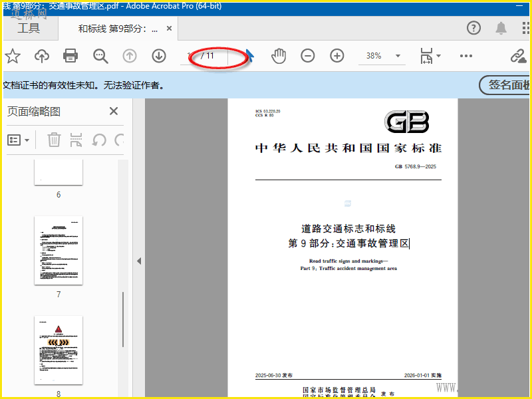Click the heading 中华人民共和国国家标准
532x399 pixels.
click(x=348, y=148)
